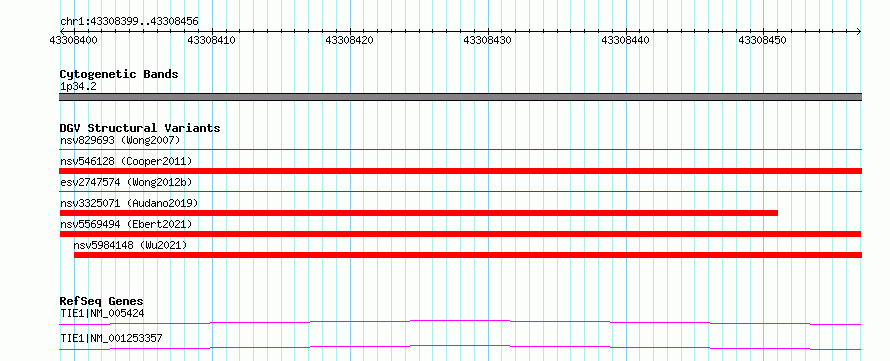Select the 1p34.2 band label
The width and height of the screenshot is (890, 361).
click(78, 87)
